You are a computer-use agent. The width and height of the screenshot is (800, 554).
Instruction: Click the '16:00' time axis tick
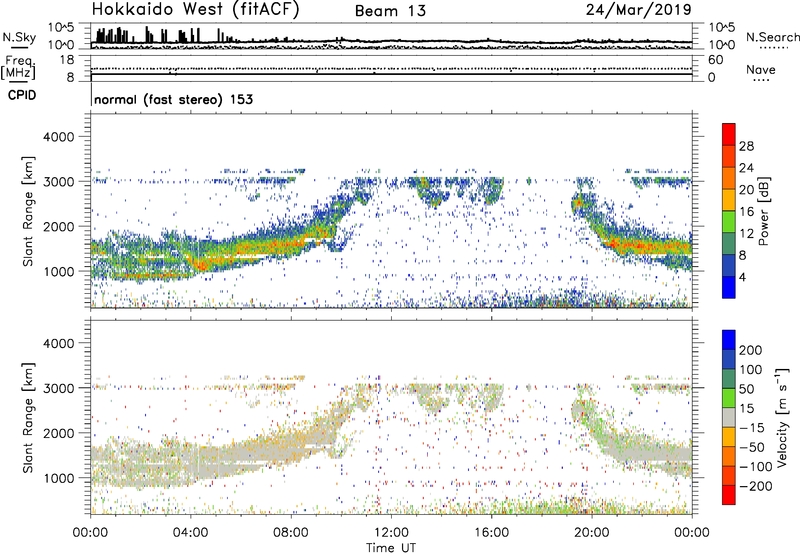491,533
